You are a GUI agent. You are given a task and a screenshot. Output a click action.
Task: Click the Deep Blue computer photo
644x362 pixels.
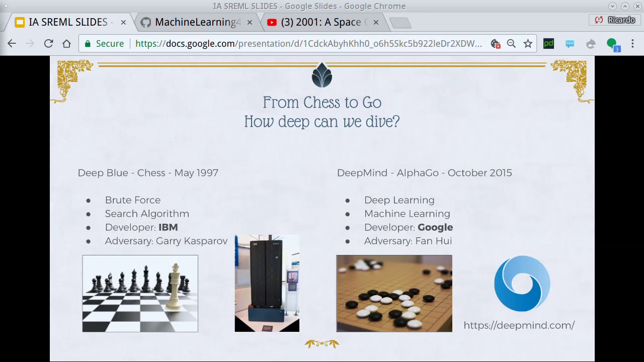click(x=267, y=283)
